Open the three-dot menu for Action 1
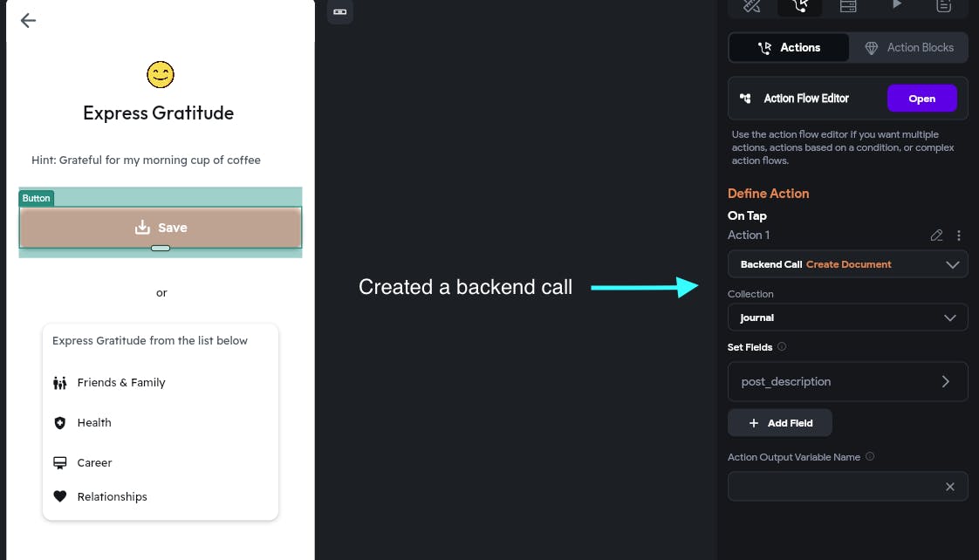This screenshot has width=979, height=560. click(x=959, y=236)
